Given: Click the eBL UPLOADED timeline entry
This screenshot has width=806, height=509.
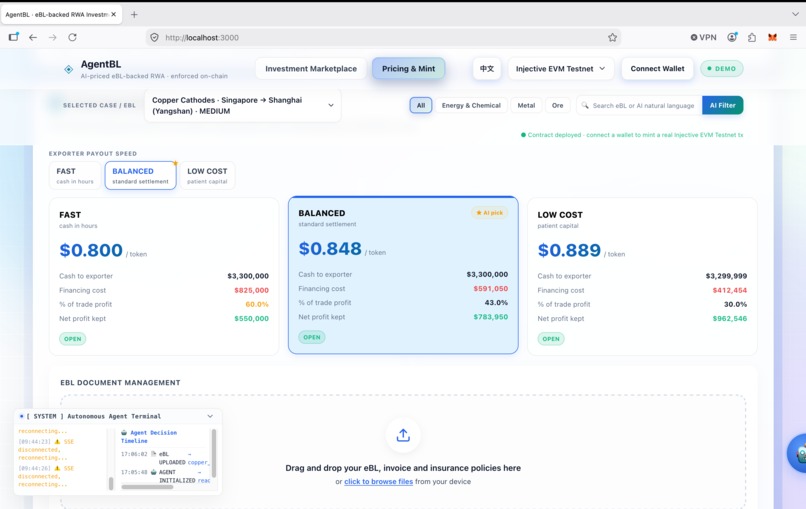Looking at the screenshot, I should click(x=165, y=458).
